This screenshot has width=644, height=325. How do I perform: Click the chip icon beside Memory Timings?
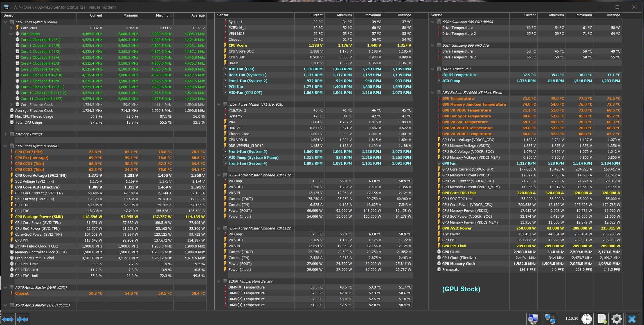click(x=12, y=134)
